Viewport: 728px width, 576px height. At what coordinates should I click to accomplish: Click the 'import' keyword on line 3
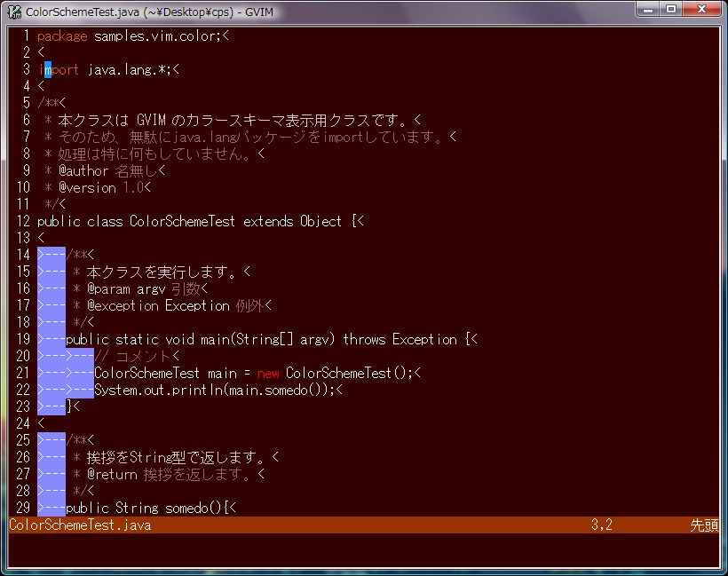pos(59,70)
